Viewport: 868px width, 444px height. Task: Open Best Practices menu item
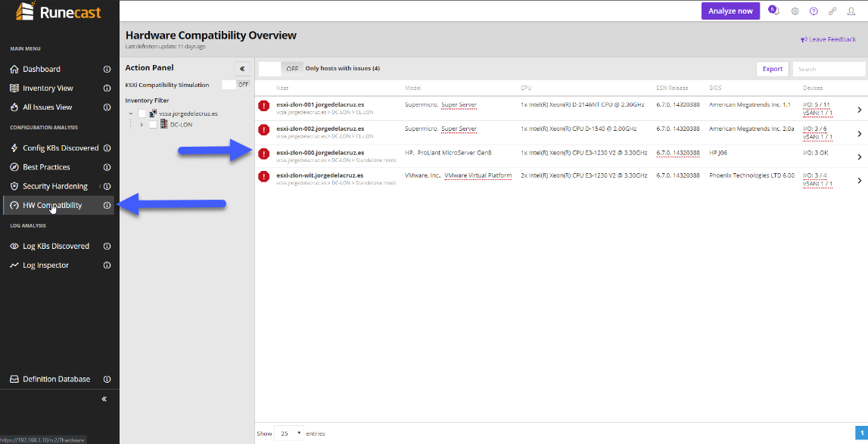tap(46, 167)
